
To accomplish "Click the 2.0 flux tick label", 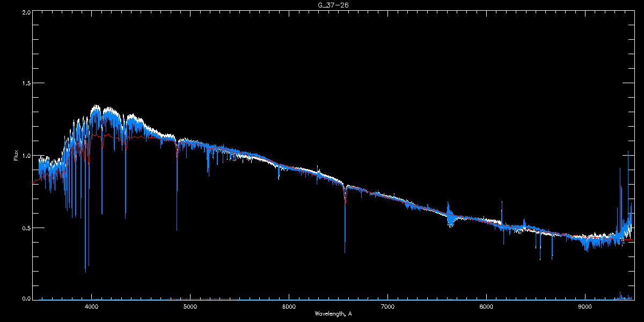I will click(26, 12).
